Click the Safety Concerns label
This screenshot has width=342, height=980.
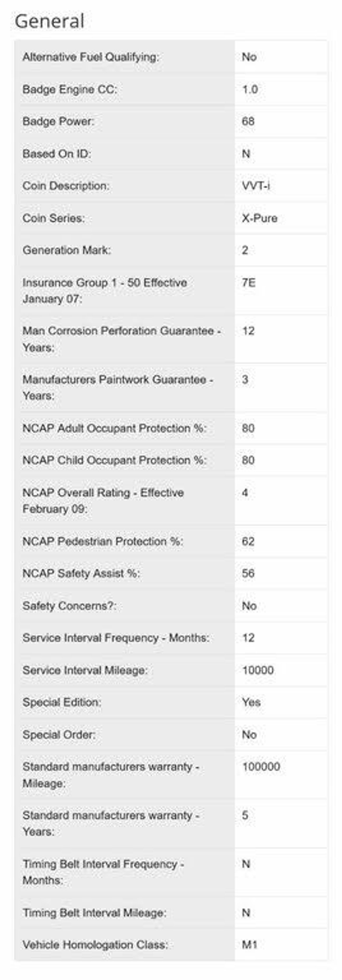click(x=70, y=606)
